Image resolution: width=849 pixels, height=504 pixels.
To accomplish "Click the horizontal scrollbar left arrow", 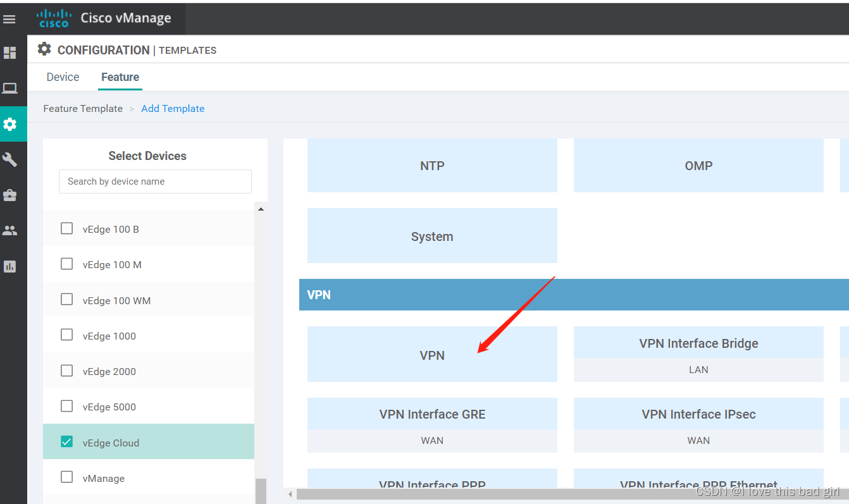I will click(290, 494).
